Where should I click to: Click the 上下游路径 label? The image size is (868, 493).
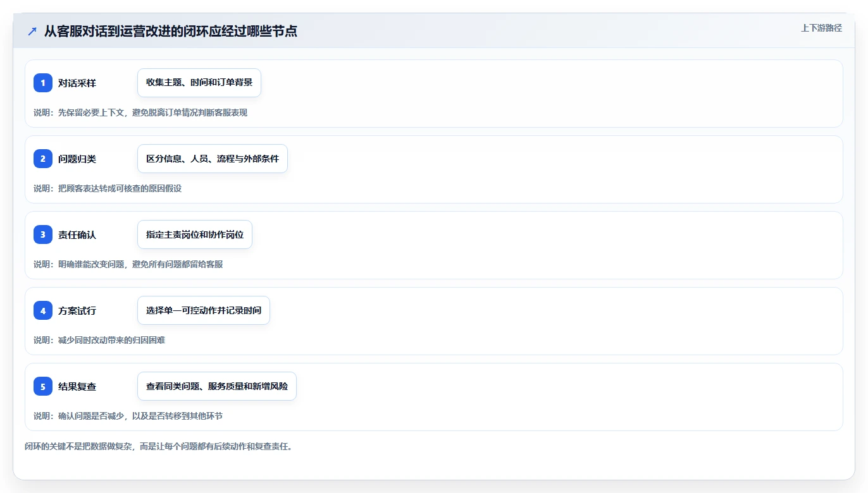pyautogui.click(x=821, y=28)
